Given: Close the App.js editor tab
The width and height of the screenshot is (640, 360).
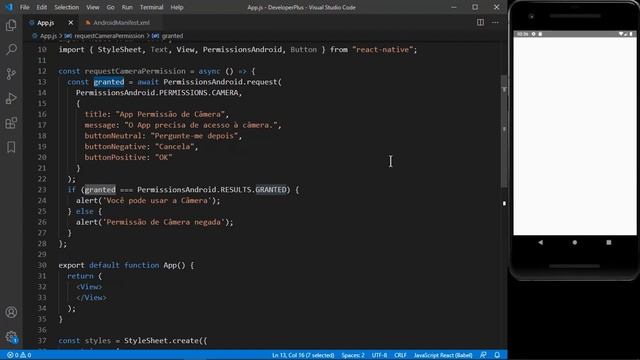Looking at the screenshot, I should [71, 22].
